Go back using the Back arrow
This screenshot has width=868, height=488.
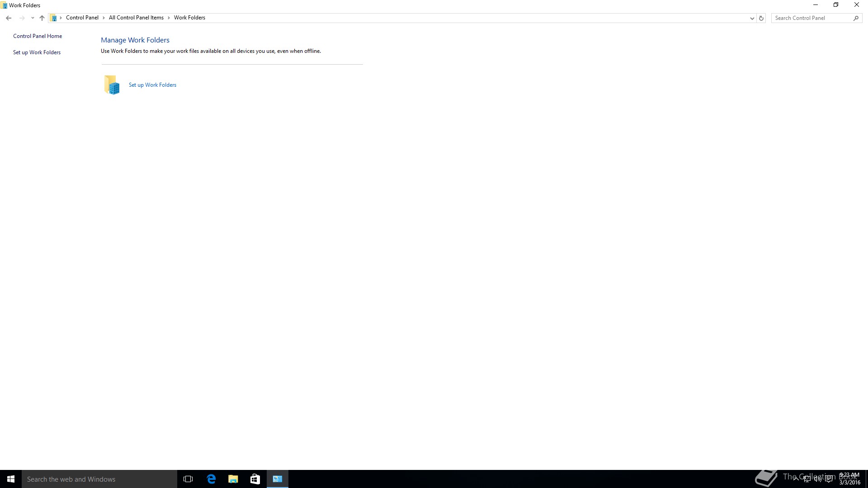pyautogui.click(x=9, y=18)
